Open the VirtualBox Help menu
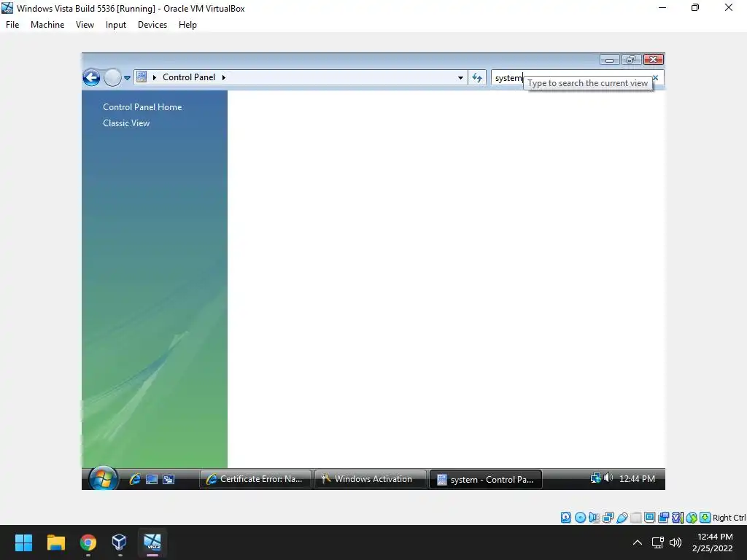 click(187, 25)
